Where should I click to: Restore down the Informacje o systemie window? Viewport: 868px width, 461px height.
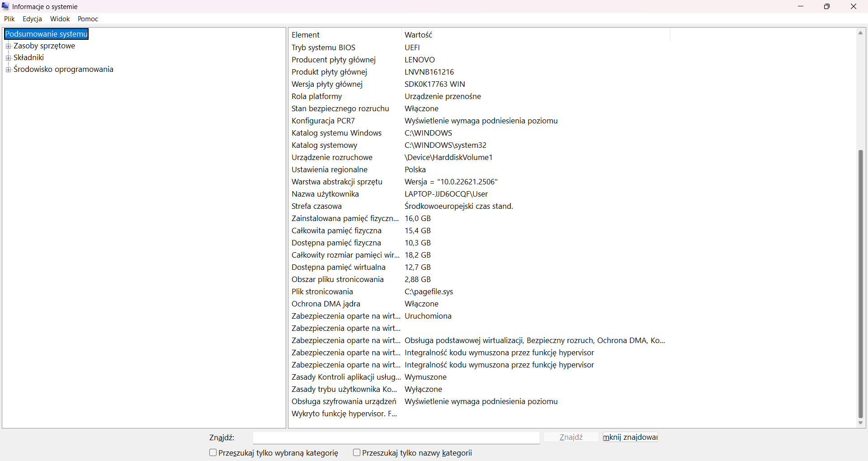pos(827,6)
